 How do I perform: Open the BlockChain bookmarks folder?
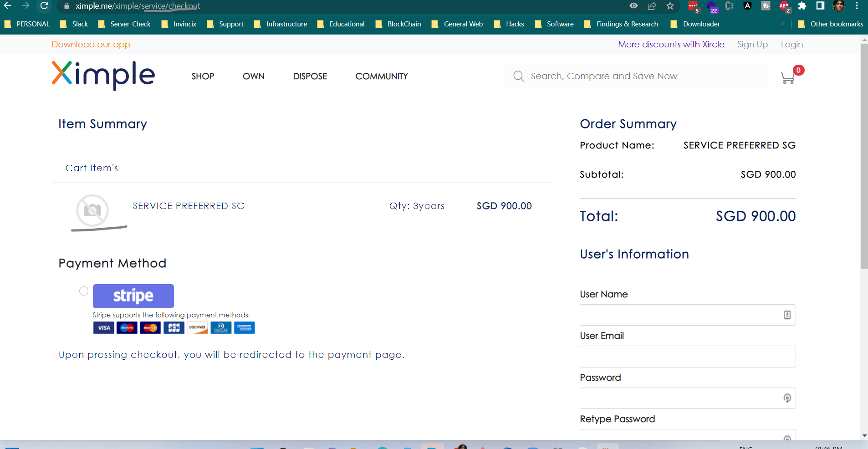398,24
